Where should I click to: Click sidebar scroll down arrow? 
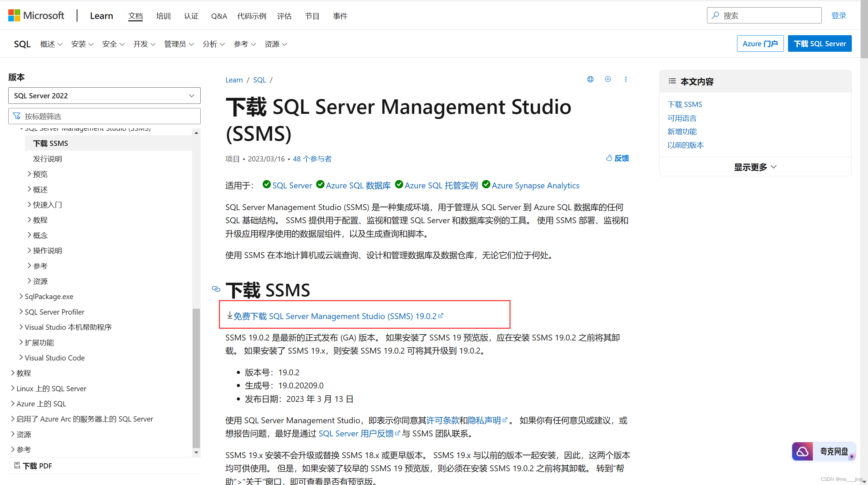point(196,452)
